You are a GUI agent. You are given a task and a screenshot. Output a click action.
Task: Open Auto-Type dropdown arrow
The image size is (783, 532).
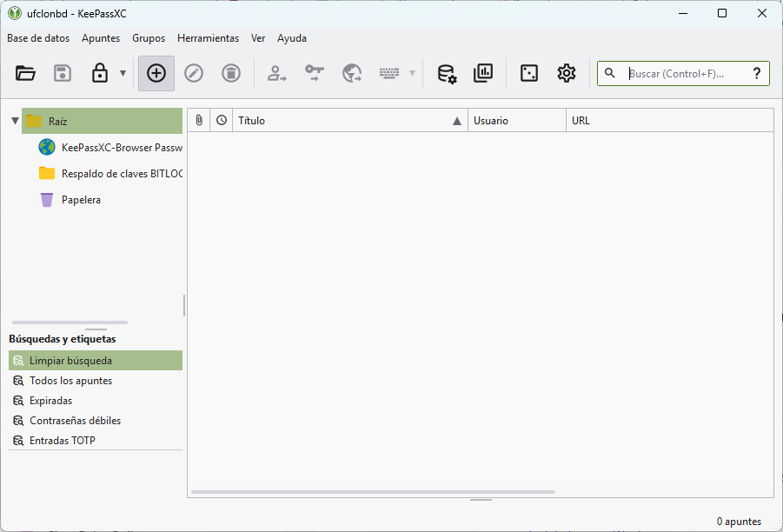point(413,73)
